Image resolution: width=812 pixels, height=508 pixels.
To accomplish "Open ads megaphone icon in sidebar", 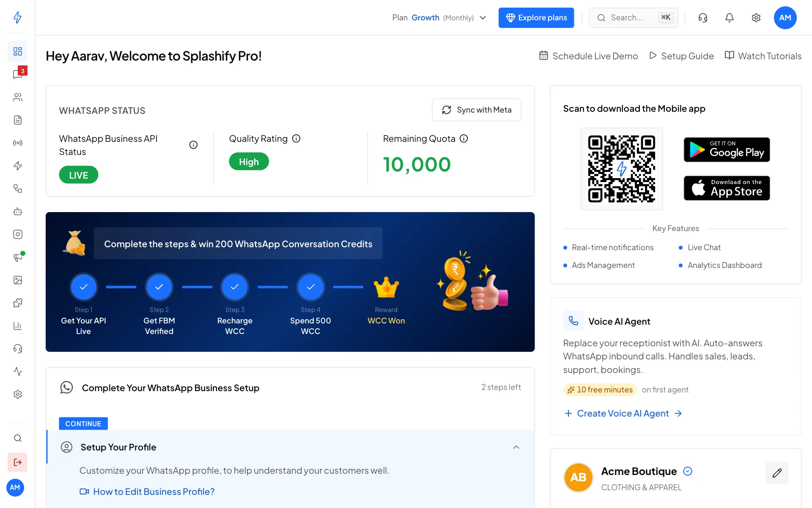I will [17, 257].
